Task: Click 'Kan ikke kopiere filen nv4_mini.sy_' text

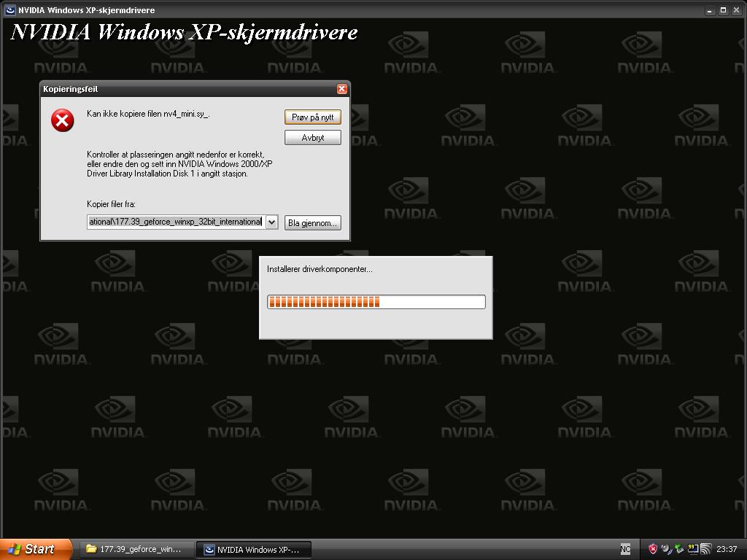Action: [x=148, y=114]
